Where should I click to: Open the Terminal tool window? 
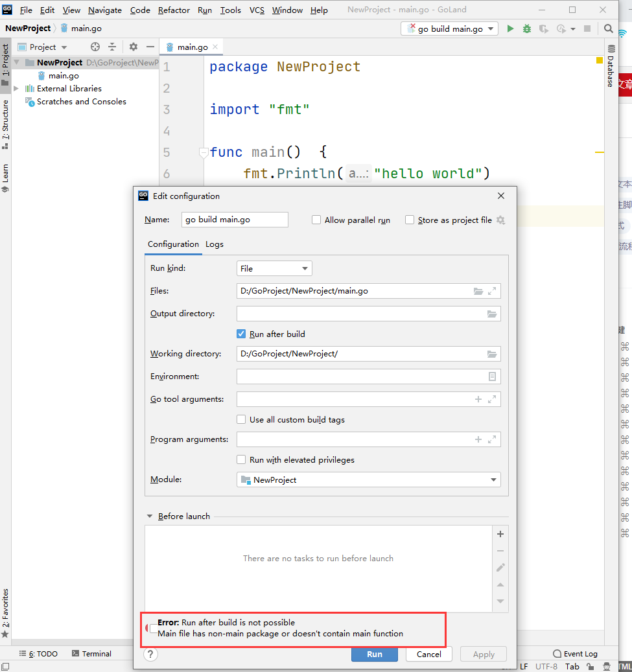click(x=92, y=654)
